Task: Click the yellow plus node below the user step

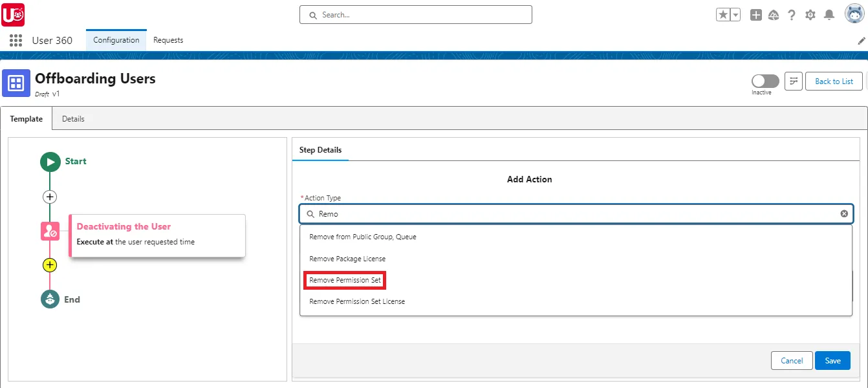Action: (x=50, y=264)
